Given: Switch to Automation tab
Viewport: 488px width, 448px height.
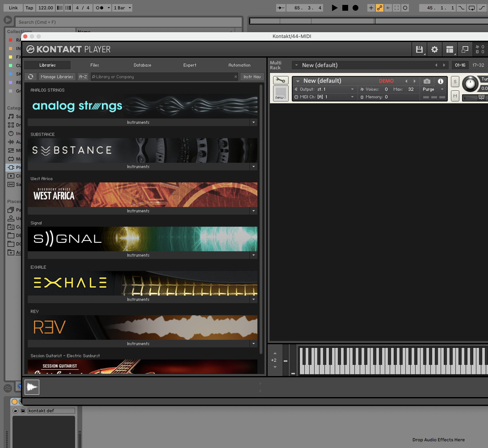Looking at the screenshot, I should (x=239, y=65).
